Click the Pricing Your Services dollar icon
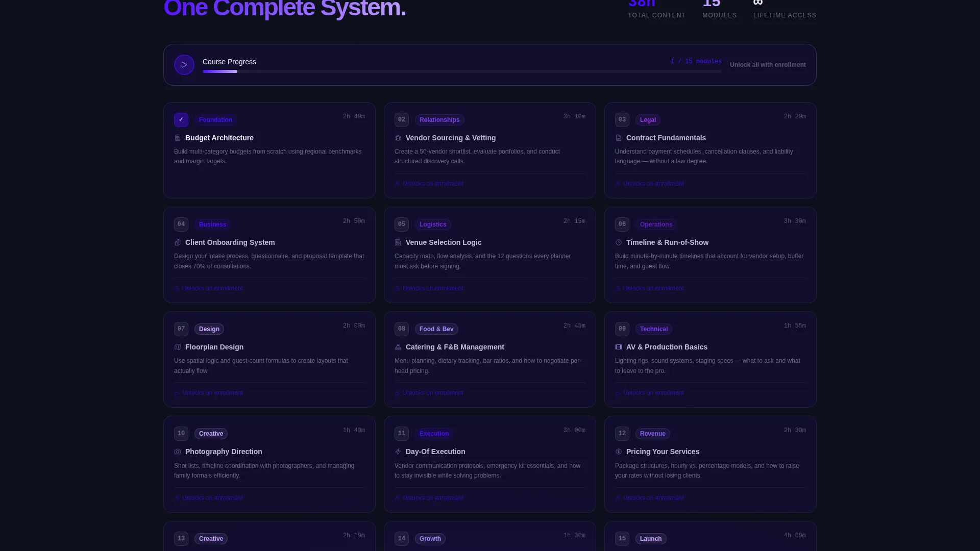 (x=619, y=452)
